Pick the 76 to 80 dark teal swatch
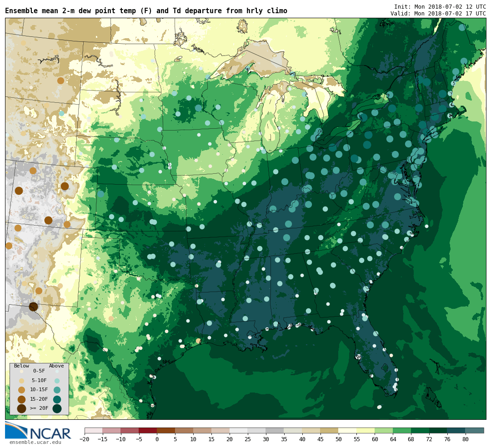491x448 pixels. 456,430
